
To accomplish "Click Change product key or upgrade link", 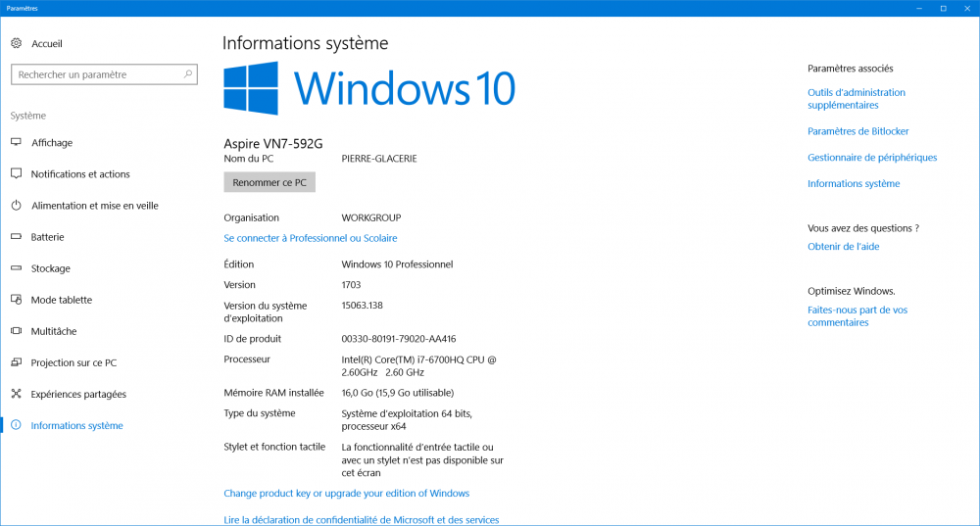I will tap(346, 494).
